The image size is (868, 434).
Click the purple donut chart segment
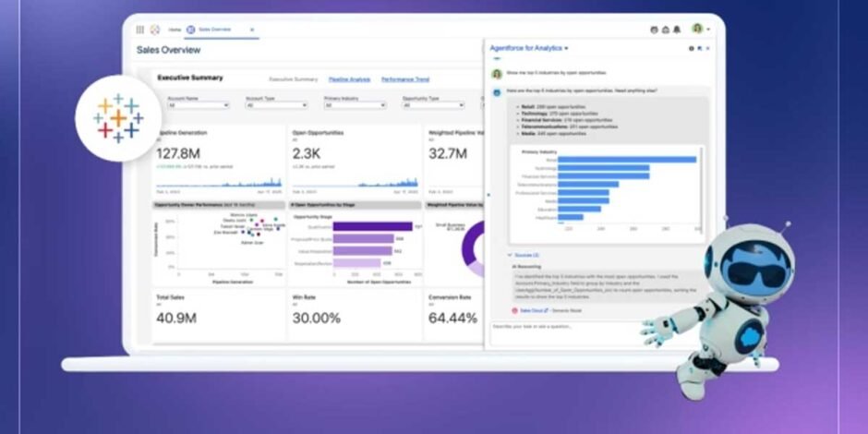coord(468,247)
